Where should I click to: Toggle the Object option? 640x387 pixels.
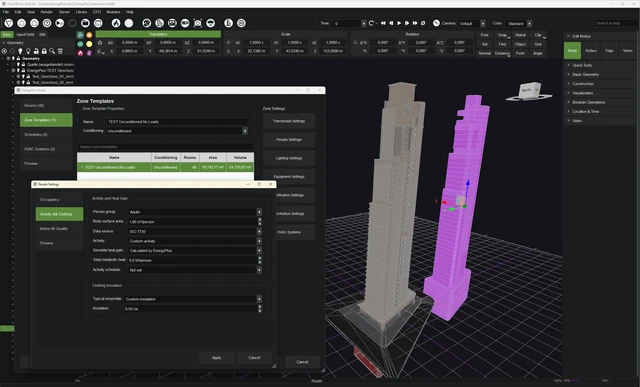click(x=520, y=44)
